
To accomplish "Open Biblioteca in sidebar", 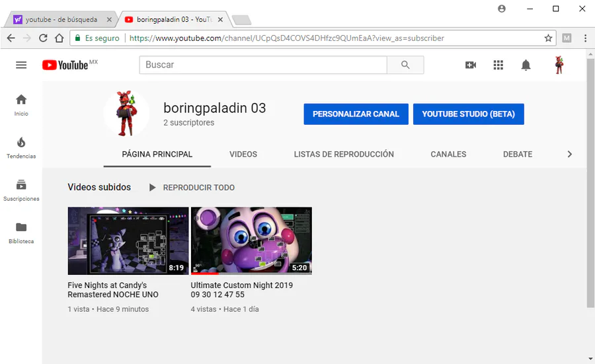I will coord(21,233).
